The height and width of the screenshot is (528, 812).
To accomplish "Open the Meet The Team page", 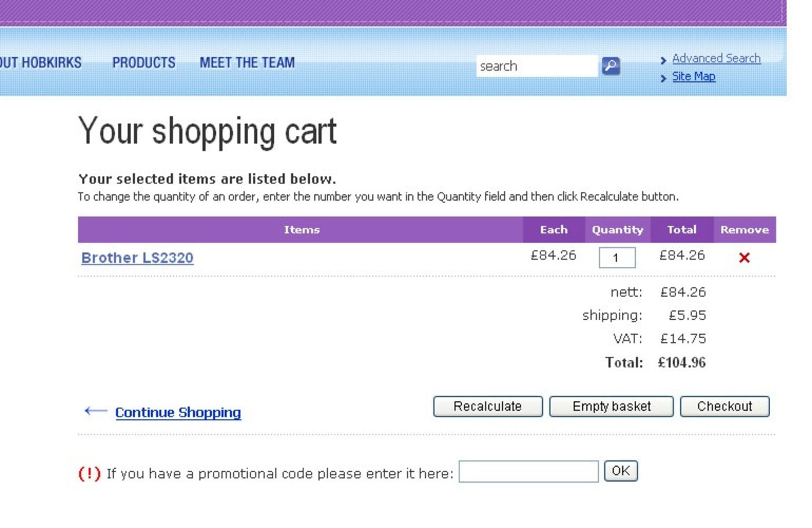I will [247, 63].
